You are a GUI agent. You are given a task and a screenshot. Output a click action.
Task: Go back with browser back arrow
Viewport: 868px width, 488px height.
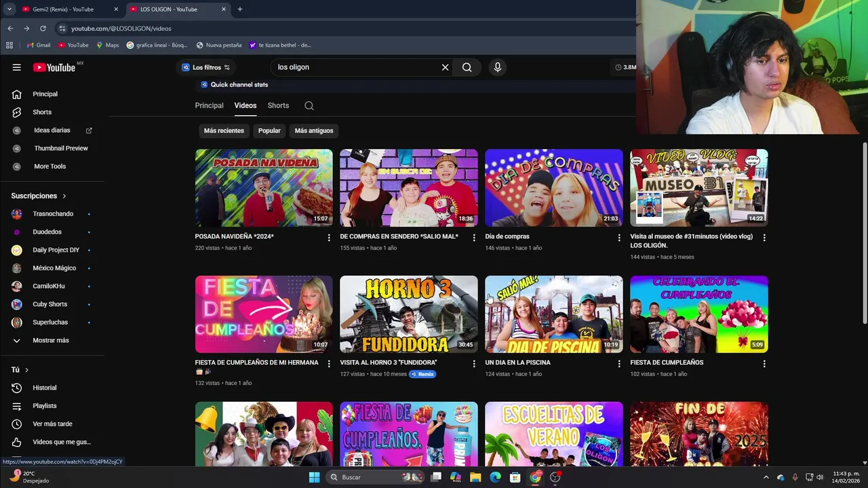pos(10,28)
